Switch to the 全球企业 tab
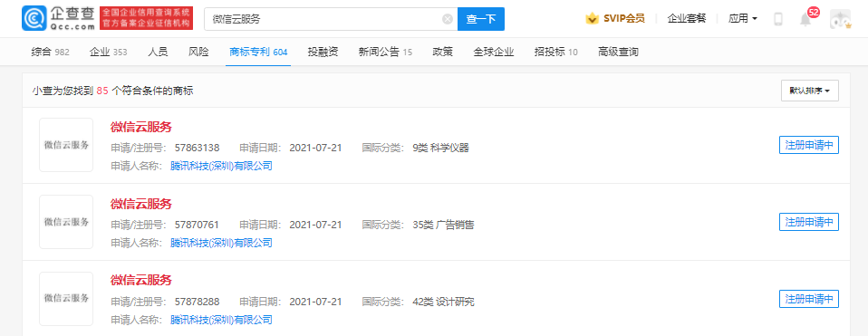 [494, 52]
